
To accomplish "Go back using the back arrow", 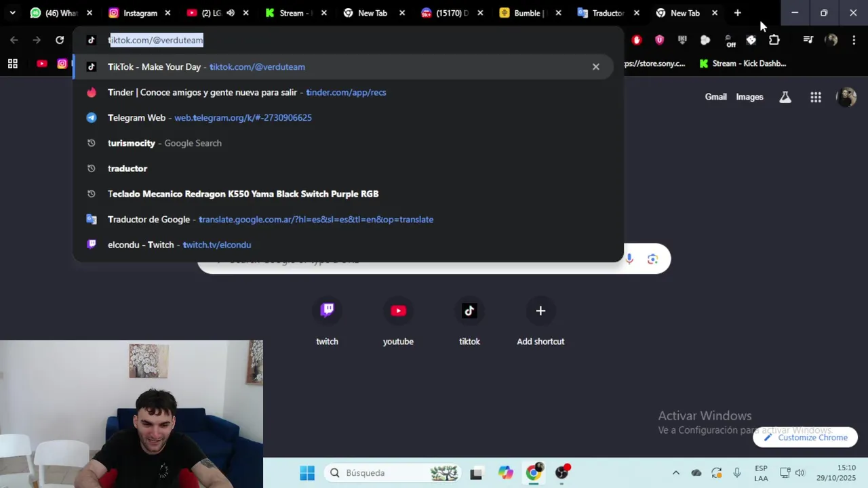I will coord(14,40).
